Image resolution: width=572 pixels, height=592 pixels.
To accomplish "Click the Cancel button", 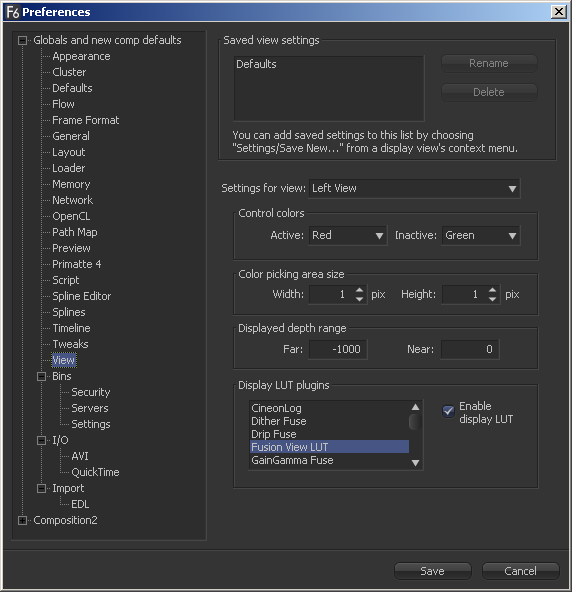I will (520, 571).
